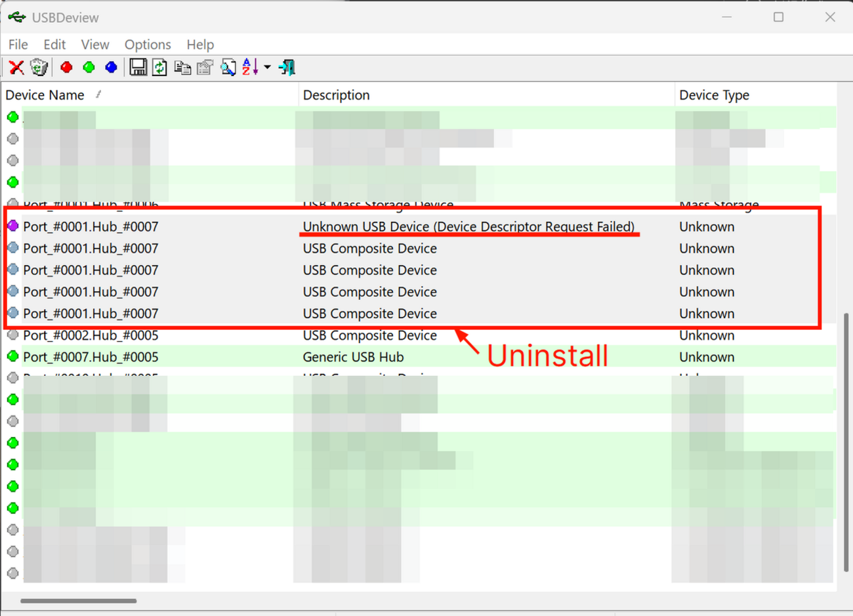Click the green status icon of Port_#0007.Hub_#0005
Image resolution: width=853 pixels, height=616 pixels.
click(x=12, y=357)
